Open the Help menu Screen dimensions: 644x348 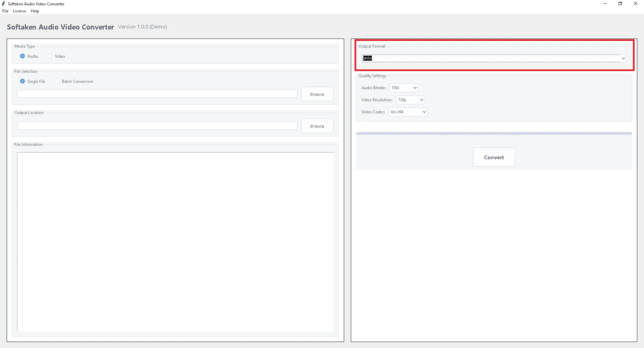click(35, 11)
